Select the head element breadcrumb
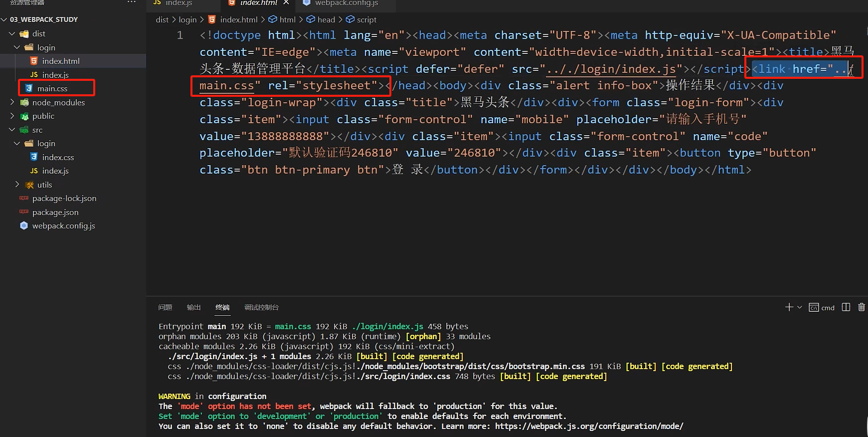The width and height of the screenshot is (868, 437). [x=326, y=19]
